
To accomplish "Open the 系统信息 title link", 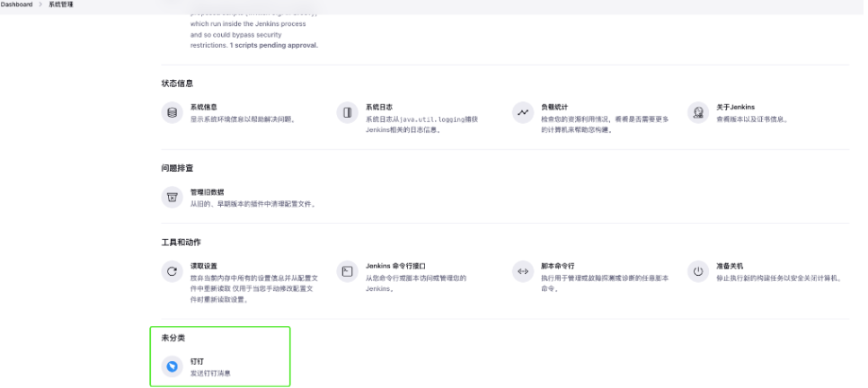I will tap(204, 108).
